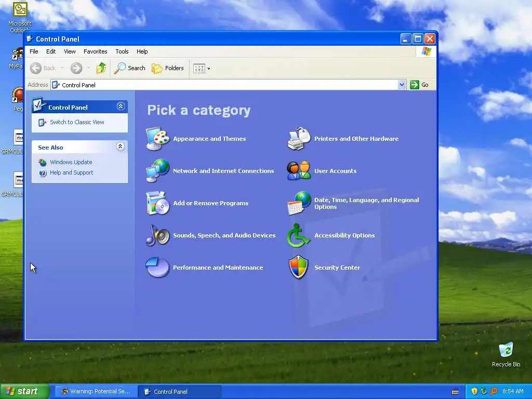The image size is (532, 399).
Task: Go up one folder level
Action: click(x=101, y=68)
